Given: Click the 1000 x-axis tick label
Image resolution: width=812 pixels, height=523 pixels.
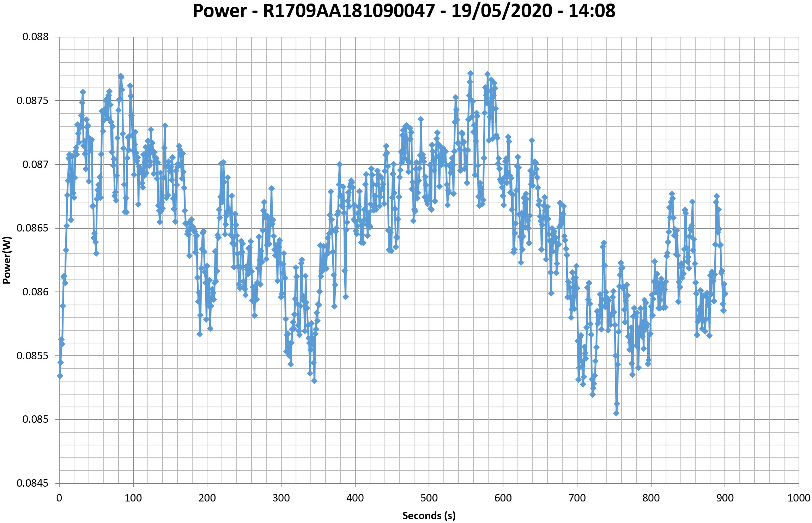Looking at the screenshot, I should [x=799, y=498].
